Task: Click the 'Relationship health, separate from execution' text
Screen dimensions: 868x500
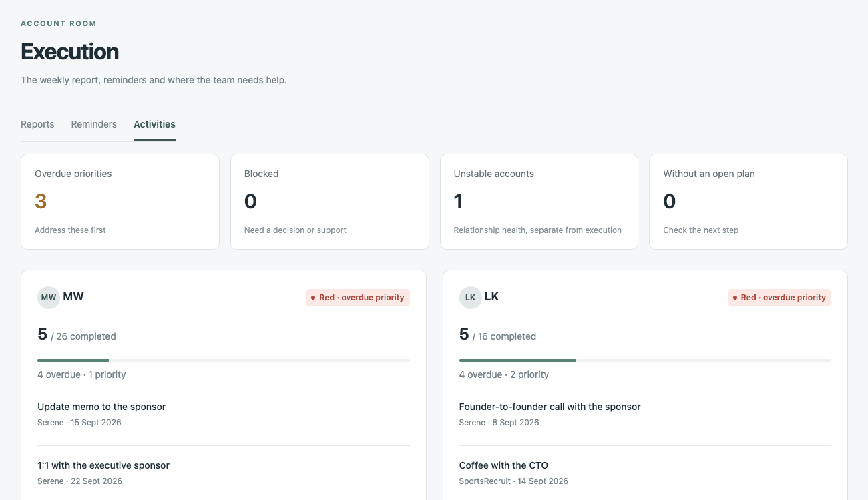Action: [x=537, y=230]
